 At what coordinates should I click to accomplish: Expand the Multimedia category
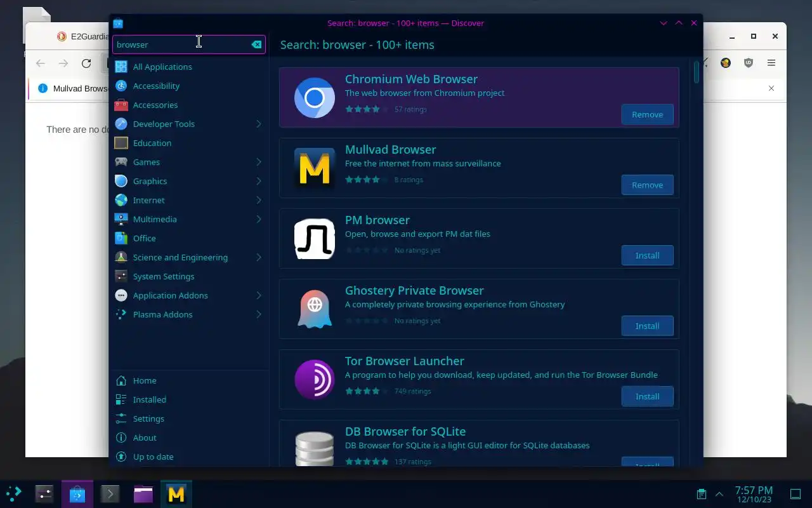(259, 219)
